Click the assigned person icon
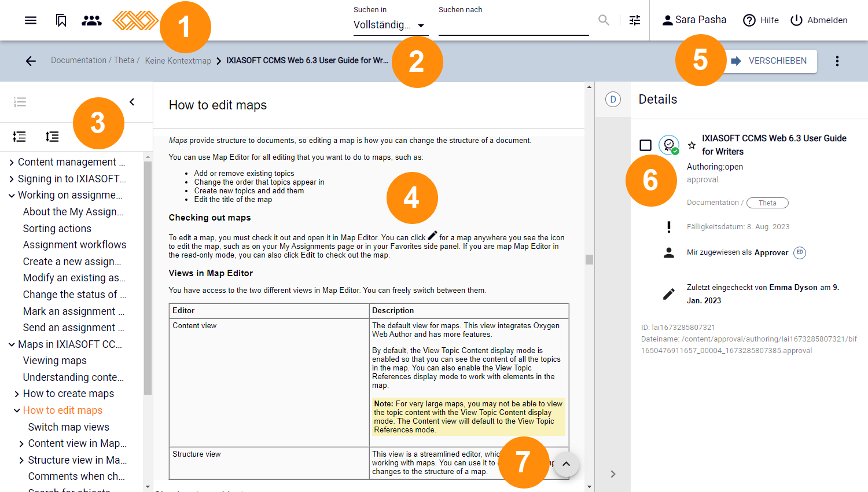Image resolution: width=868 pixels, height=492 pixels. [669, 252]
